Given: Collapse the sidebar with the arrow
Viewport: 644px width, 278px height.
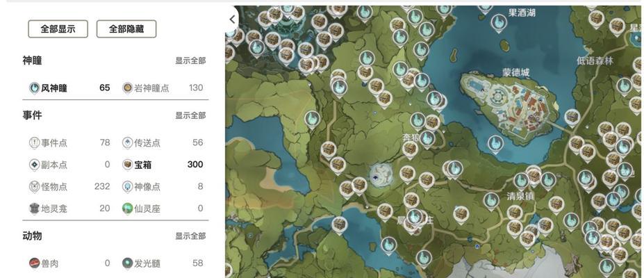Looking at the screenshot, I should tap(232, 19).
